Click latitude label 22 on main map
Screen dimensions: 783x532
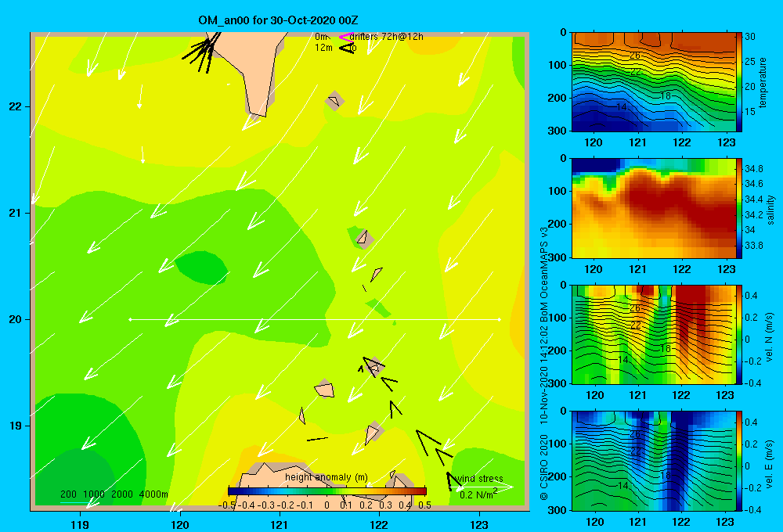tap(15, 106)
